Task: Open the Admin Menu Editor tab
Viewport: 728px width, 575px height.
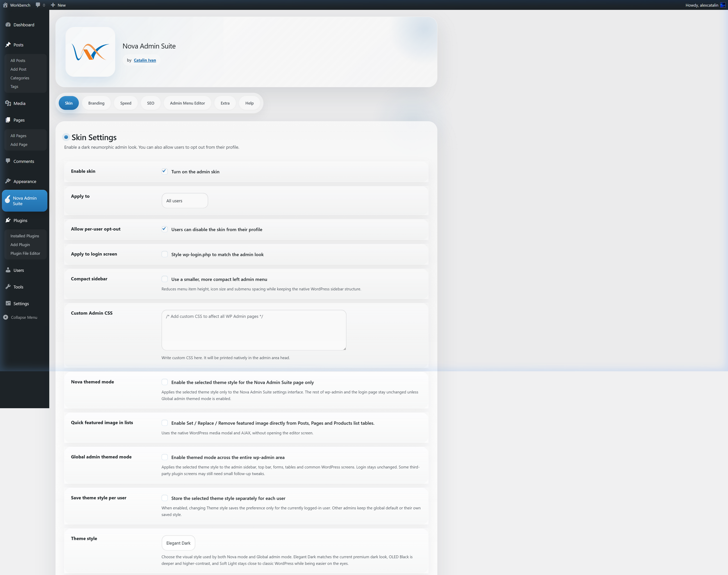Action: [x=187, y=103]
